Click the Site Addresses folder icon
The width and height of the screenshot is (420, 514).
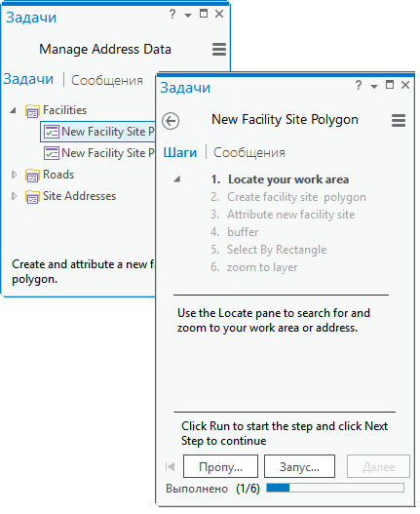32,197
